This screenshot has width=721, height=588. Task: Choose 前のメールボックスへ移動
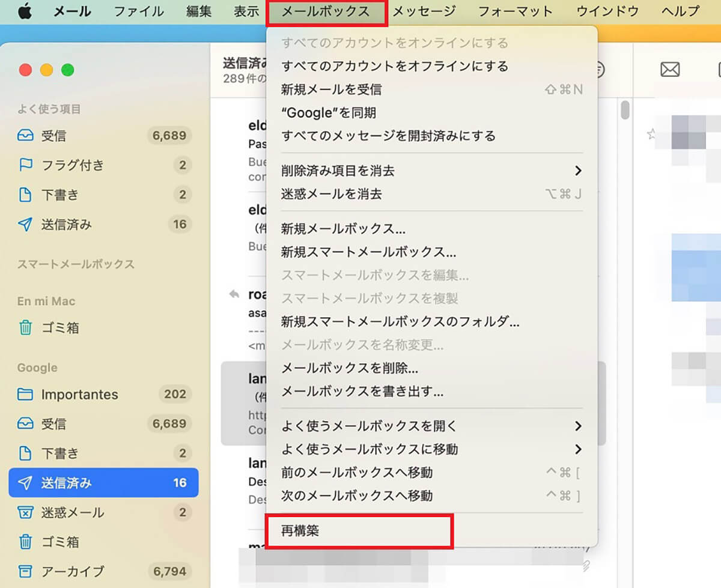pos(432,472)
